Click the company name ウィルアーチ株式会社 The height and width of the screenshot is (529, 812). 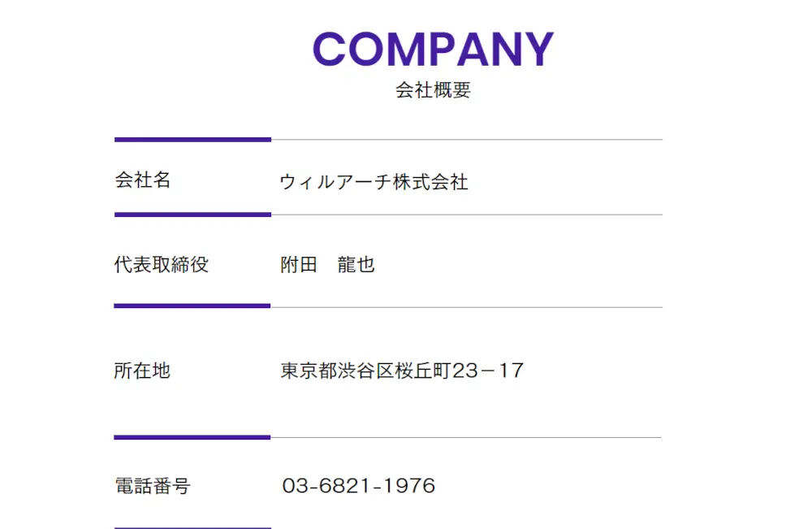coord(374,182)
